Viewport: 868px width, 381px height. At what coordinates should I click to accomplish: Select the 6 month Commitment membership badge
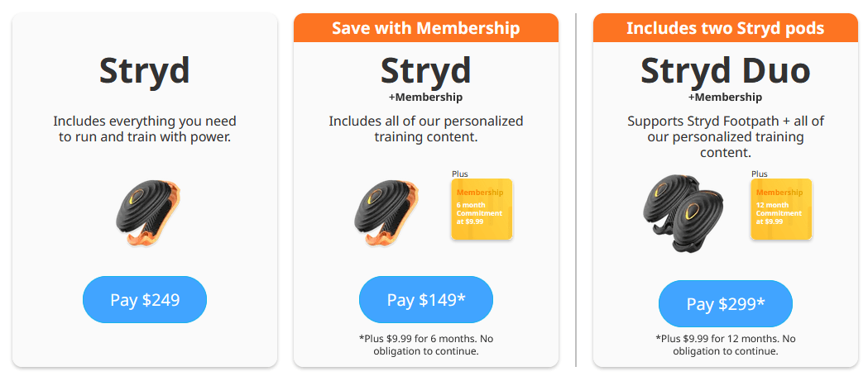(x=482, y=209)
